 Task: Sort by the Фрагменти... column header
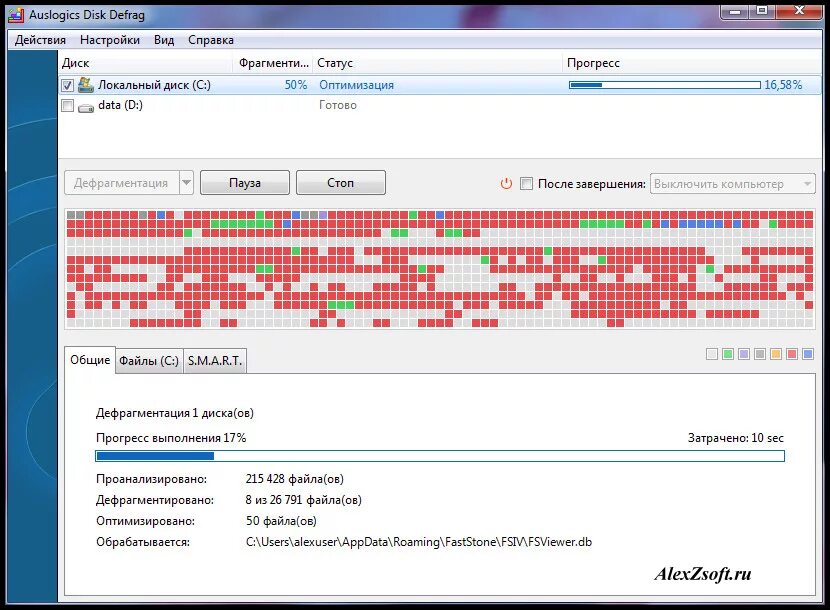click(273, 63)
